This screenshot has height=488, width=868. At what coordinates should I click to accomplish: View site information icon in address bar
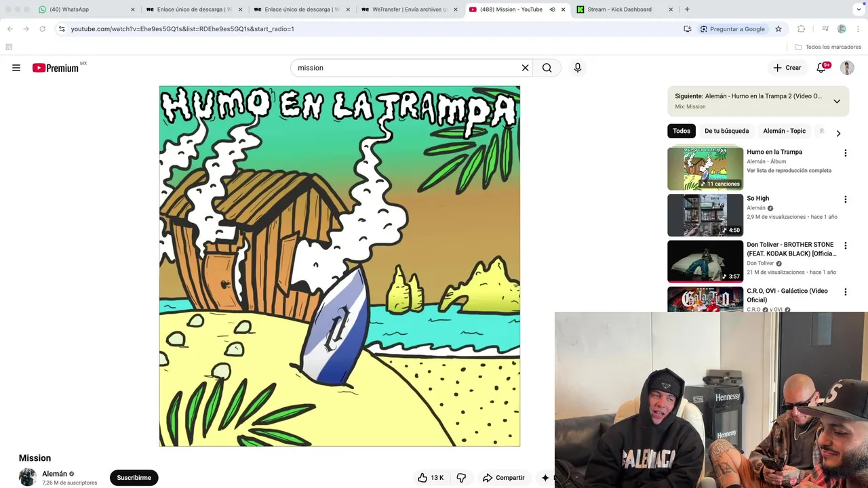click(62, 29)
